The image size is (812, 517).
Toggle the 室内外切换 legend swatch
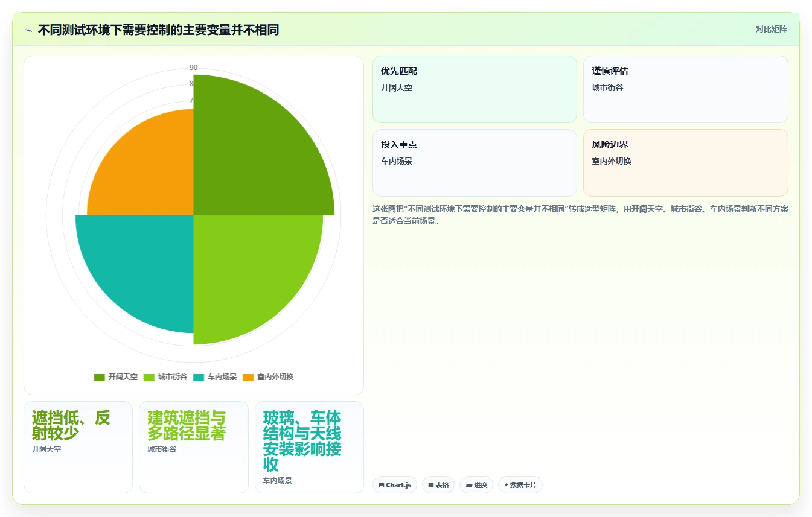pos(248,377)
